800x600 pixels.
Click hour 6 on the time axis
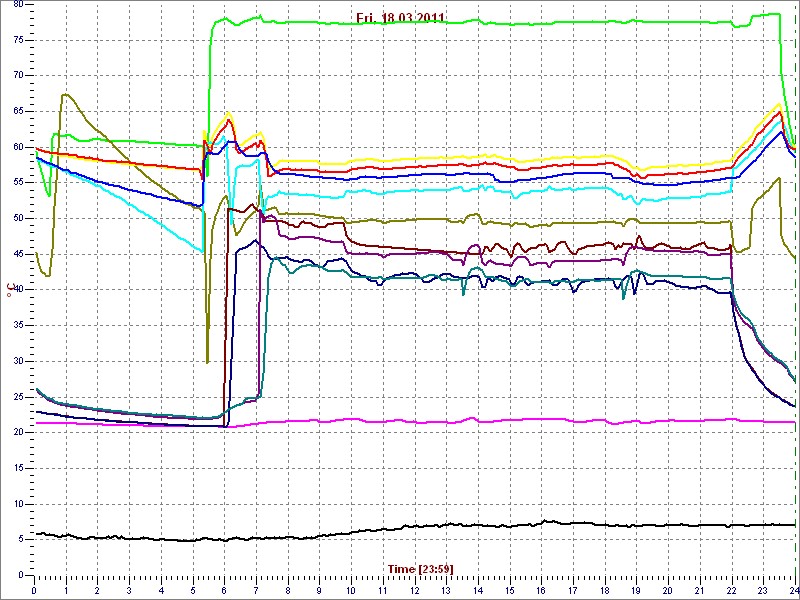tap(224, 590)
